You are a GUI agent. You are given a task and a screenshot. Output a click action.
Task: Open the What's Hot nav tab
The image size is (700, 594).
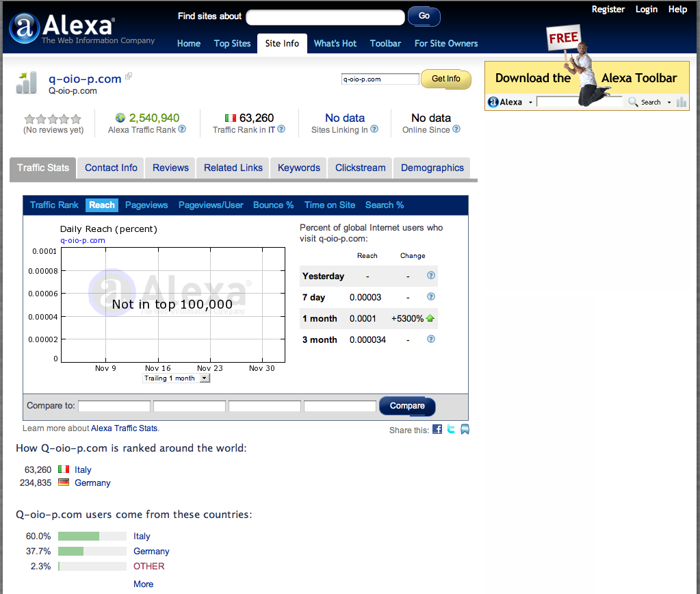click(335, 43)
